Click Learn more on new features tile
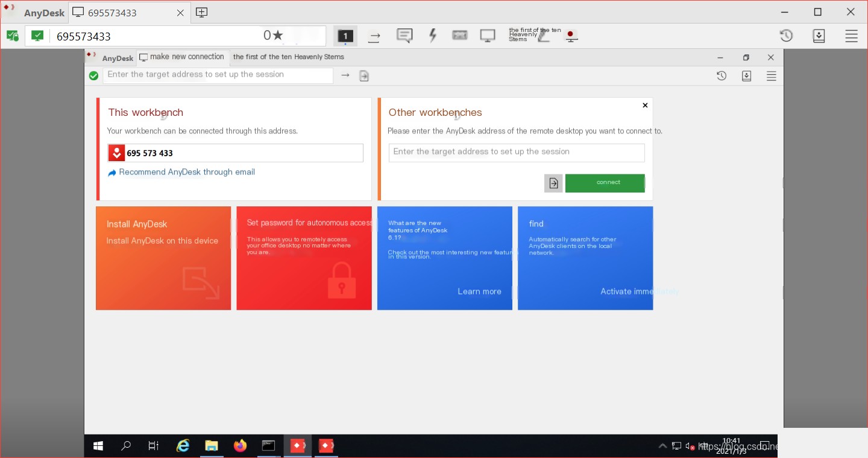 (x=479, y=291)
